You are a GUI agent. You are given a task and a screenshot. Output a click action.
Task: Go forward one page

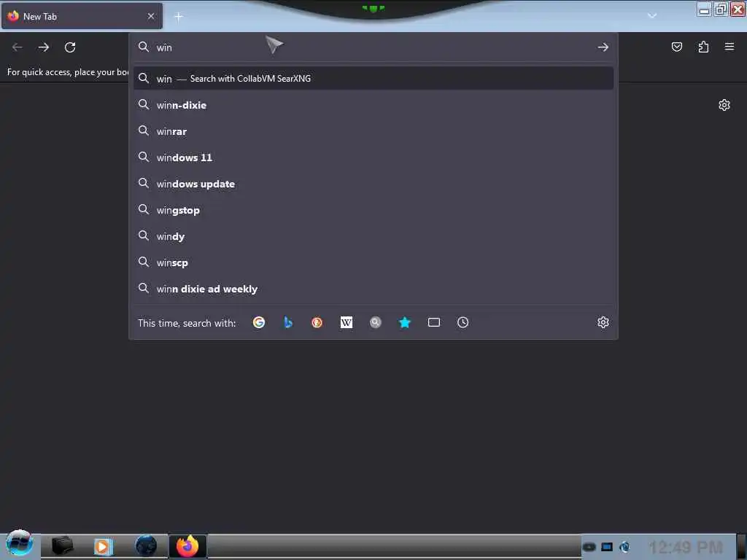43,47
